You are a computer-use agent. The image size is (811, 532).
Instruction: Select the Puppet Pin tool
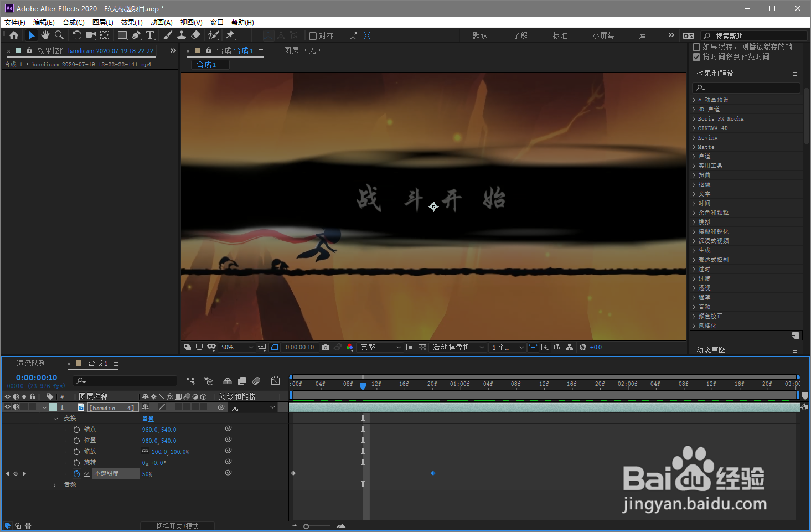[230, 35]
